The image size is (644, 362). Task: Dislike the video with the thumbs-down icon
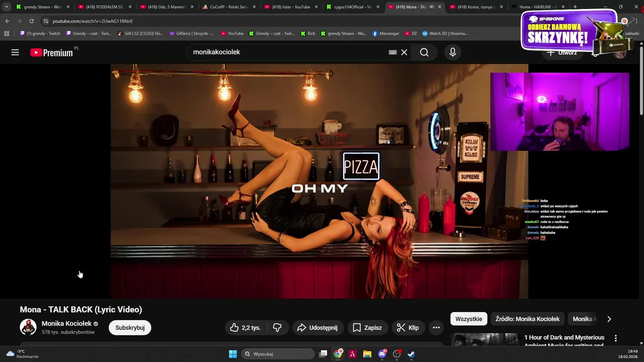pyautogui.click(x=277, y=328)
